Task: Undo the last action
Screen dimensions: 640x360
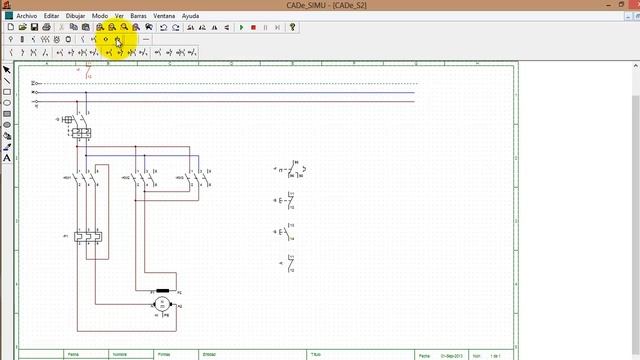Action: (164, 27)
